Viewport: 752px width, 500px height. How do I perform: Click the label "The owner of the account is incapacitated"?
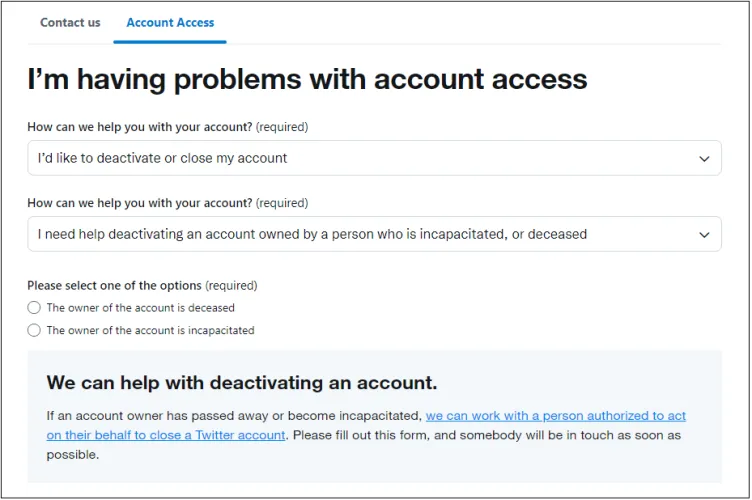tap(150, 330)
